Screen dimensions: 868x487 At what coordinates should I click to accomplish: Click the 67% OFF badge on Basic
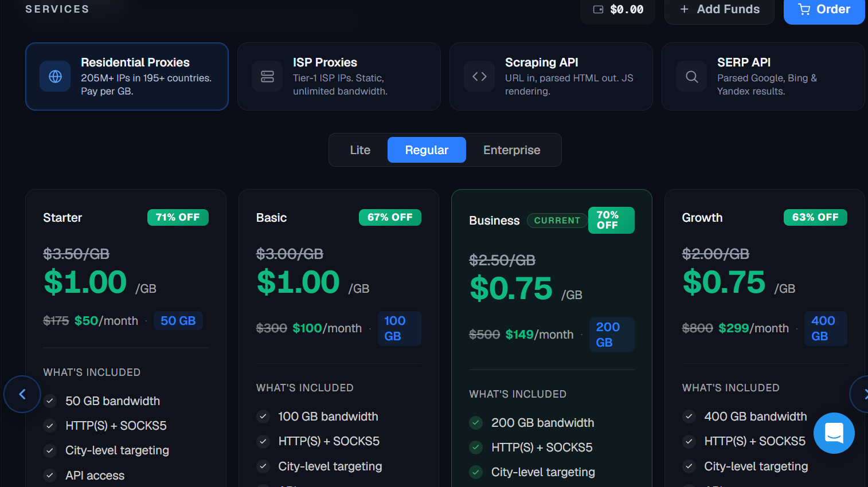pos(390,218)
